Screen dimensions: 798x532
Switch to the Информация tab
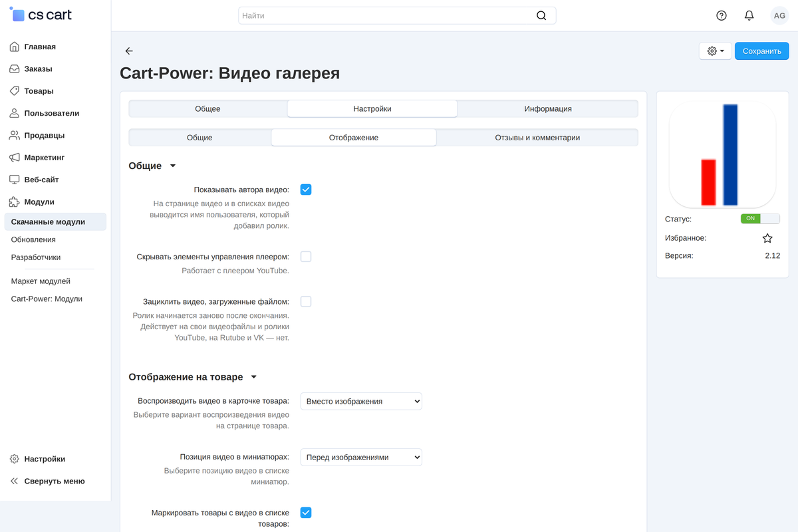click(x=548, y=109)
